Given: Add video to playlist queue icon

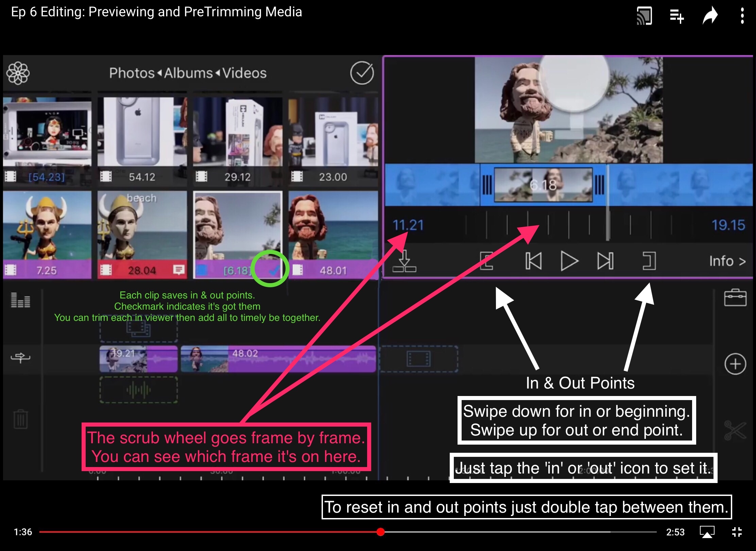Looking at the screenshot, I should 676,16.
